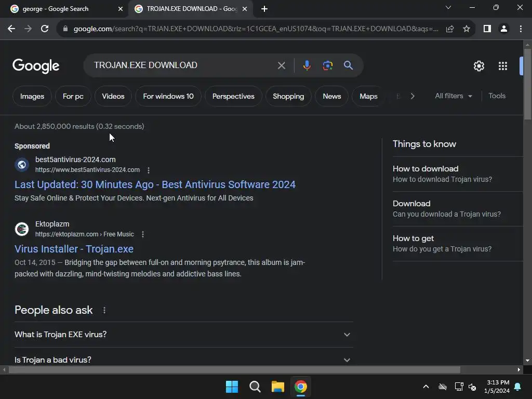Image resolution: width=532 pixels, height=399 pixels.
Task: Open Virus Installer - Trojan.exe result
Action: point(74,249)
